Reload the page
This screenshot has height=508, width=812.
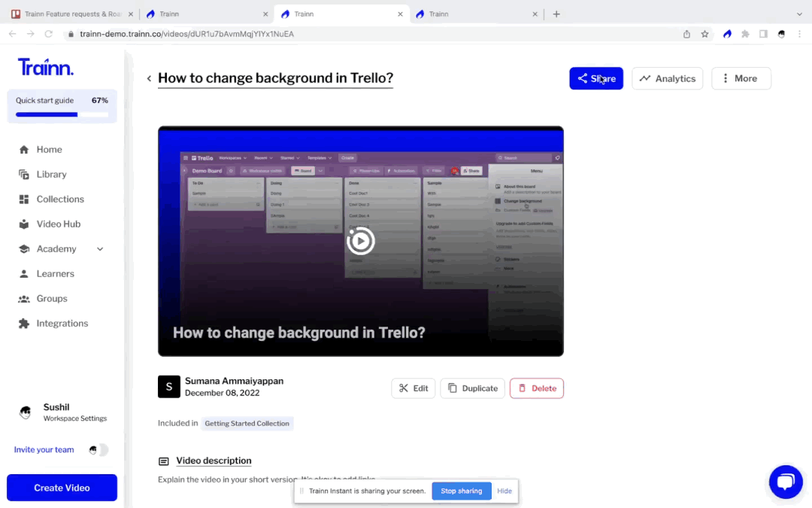pos(49,34)
